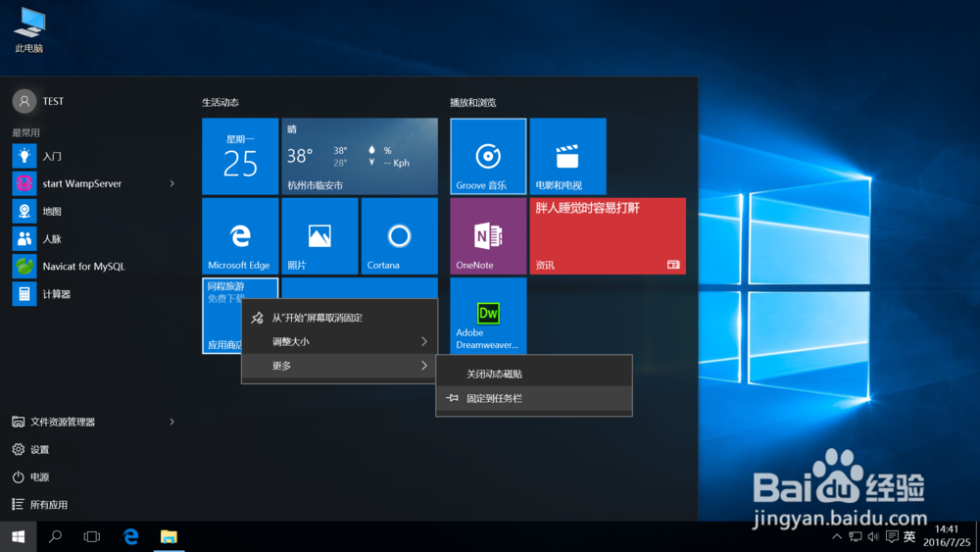This screenshot has height=552, width=980.
Task: Click the volume speaker tray icon
Action: point(873,537)
